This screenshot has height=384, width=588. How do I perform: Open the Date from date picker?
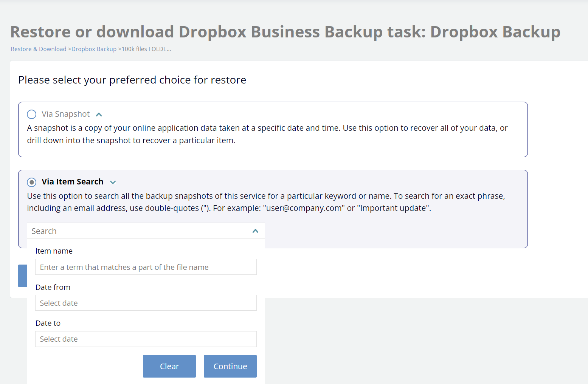coord(146,303)
